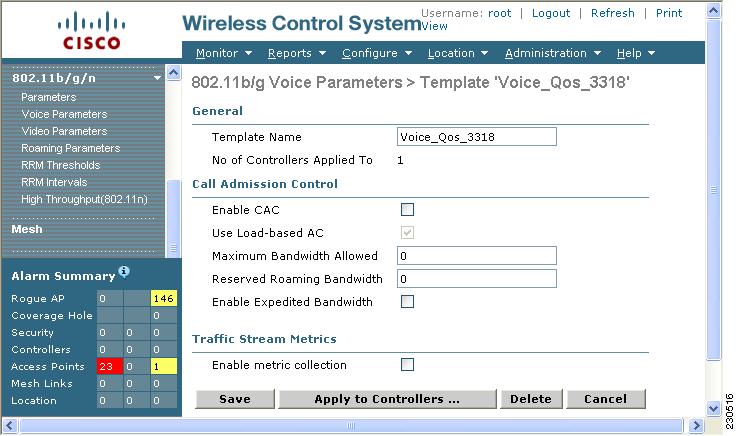Click the Refresh link
The width and height of the screenshot is (736, 436).
point(613,13)
